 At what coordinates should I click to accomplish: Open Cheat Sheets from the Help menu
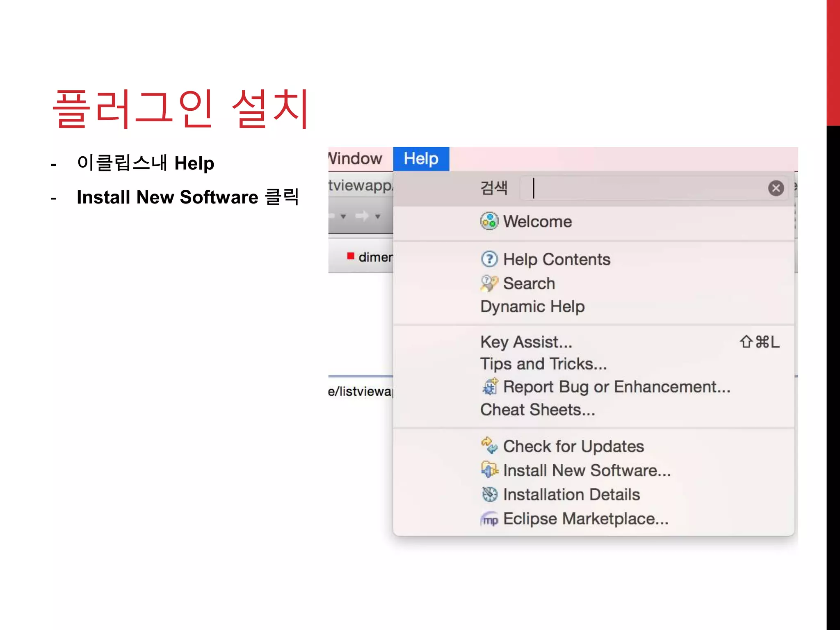coord(538,410)
